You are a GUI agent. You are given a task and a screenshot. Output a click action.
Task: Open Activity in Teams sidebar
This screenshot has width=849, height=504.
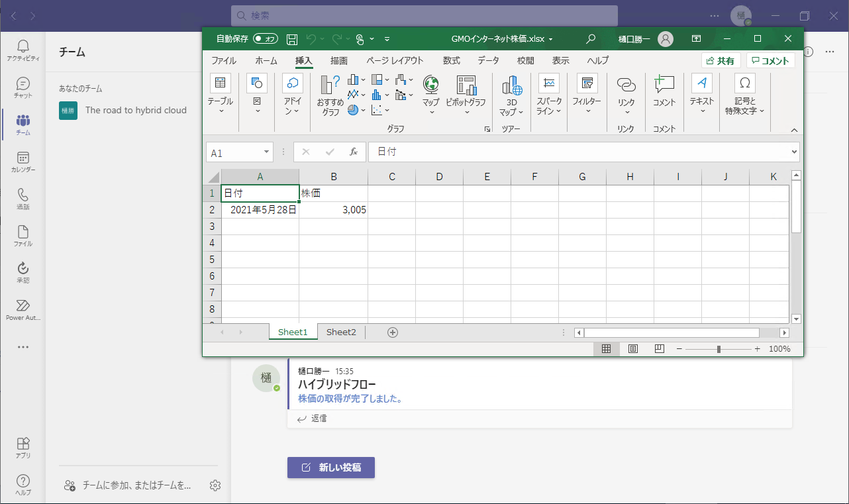click(23, 50)
